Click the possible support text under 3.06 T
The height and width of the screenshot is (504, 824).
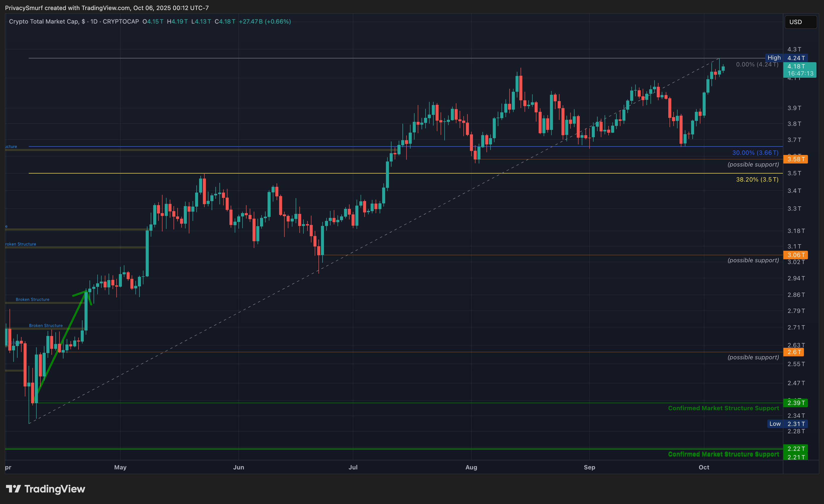point(753,261)
